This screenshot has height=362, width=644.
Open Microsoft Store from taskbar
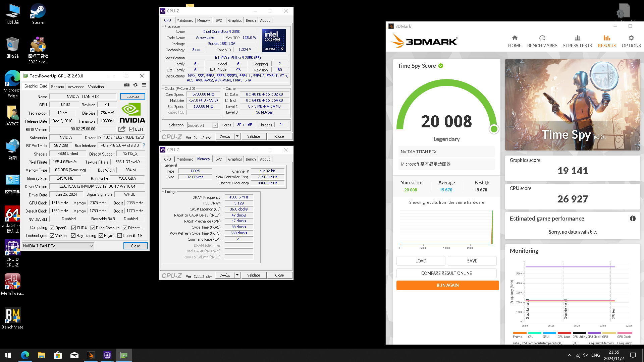[x=58, y=355]
